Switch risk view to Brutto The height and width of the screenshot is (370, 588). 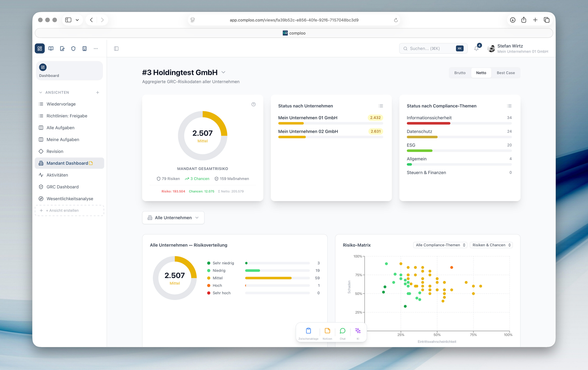[x=460, y=73]
